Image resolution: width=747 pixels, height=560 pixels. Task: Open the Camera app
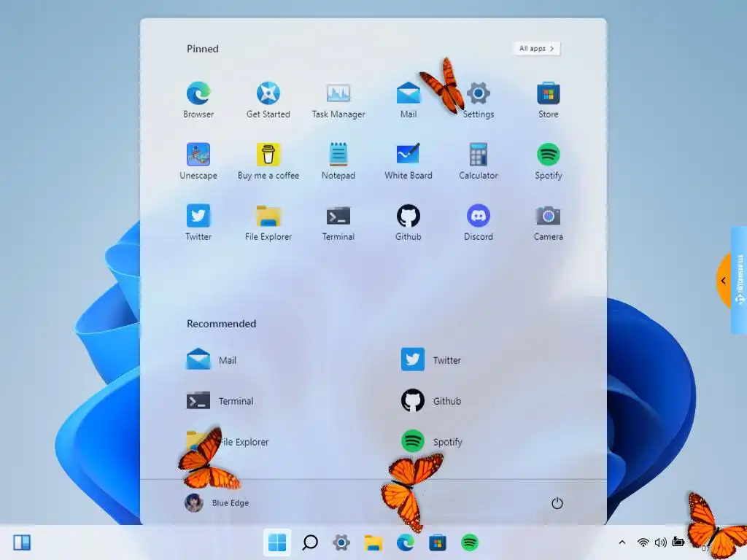click(549, 222)
